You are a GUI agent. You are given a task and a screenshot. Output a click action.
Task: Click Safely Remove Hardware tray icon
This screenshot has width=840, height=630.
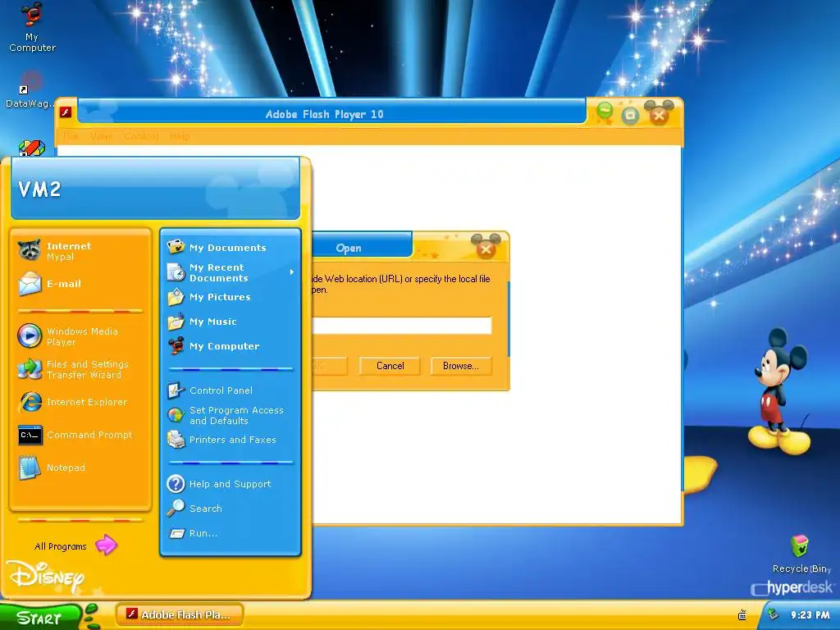(773, 614)
